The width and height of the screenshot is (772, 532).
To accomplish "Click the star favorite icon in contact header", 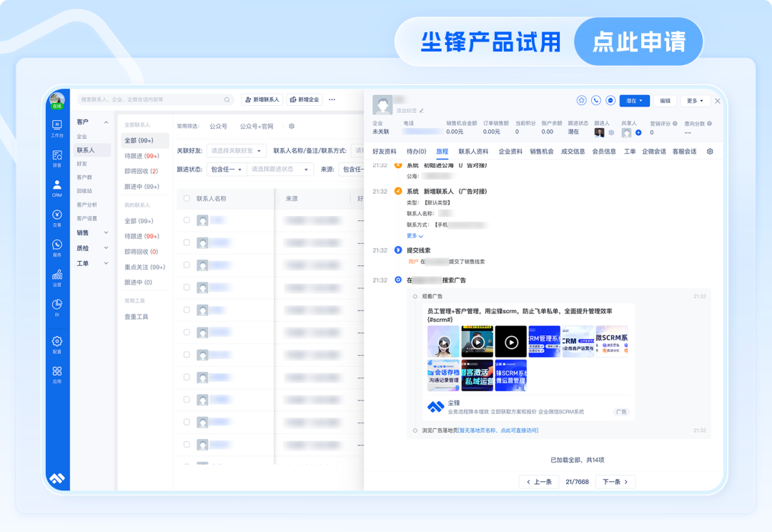I will (581, 101).
